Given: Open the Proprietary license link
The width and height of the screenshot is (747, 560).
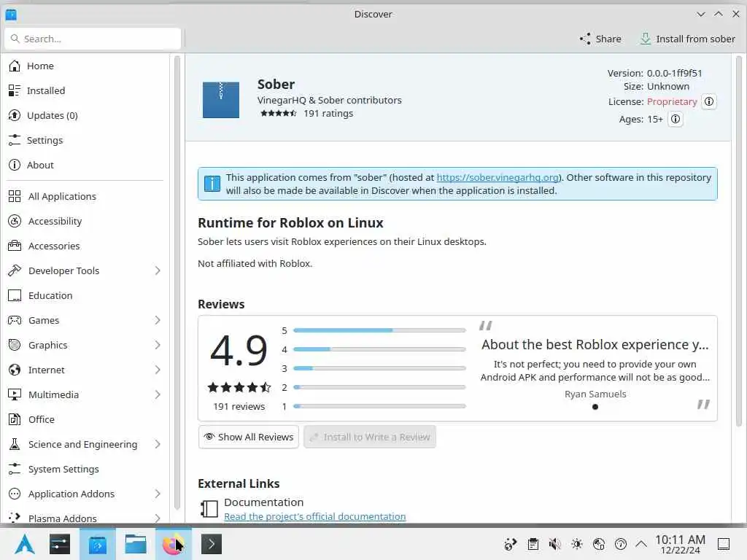Looking at the screenshot, I should (x=672, y=102).
